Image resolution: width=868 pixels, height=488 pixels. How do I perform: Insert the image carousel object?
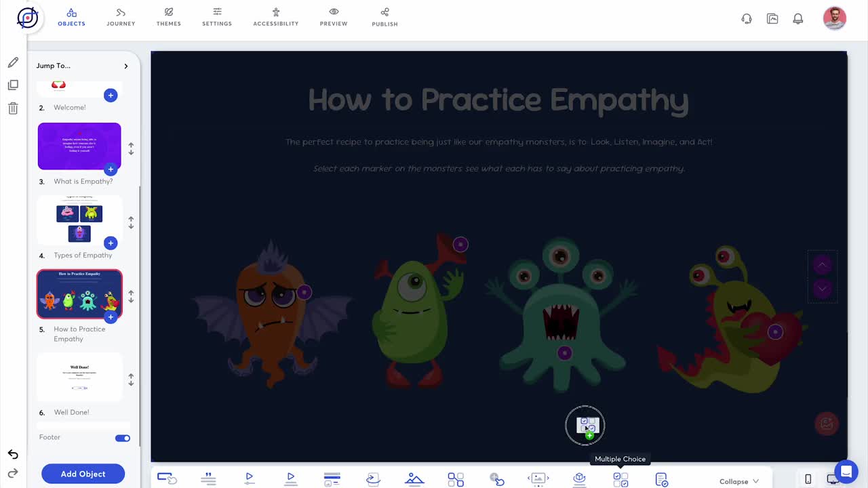(x=538, y=479)
